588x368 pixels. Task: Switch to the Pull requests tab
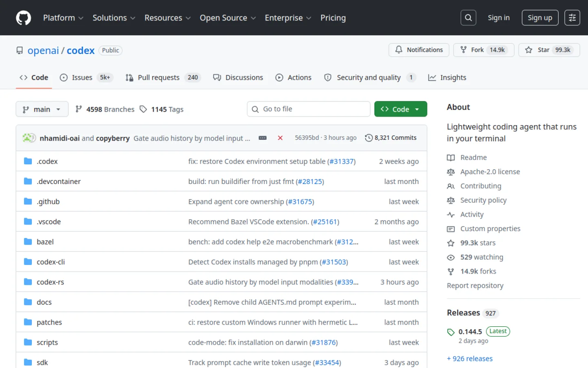click(163, 77)
